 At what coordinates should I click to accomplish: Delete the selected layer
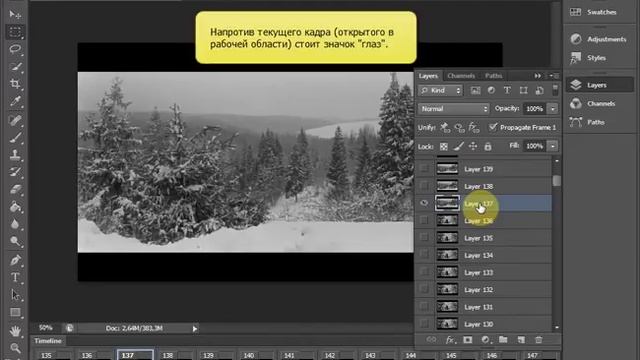tap(539, 340)
